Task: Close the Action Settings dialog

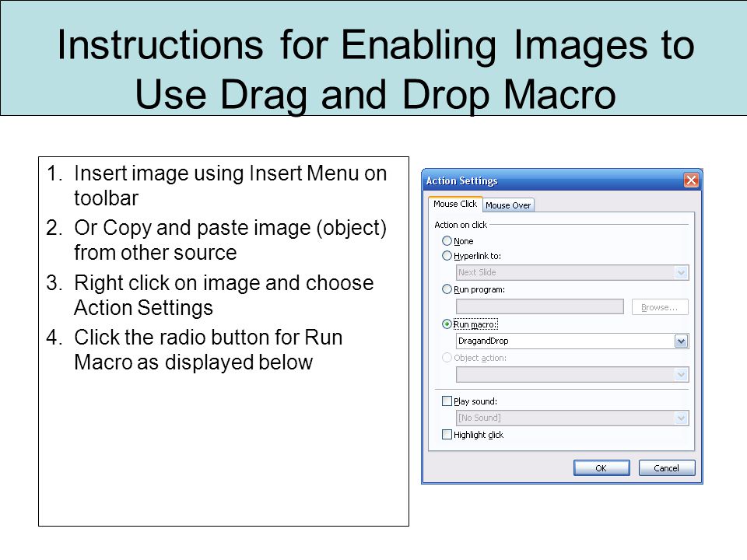Action: point(691,180)
